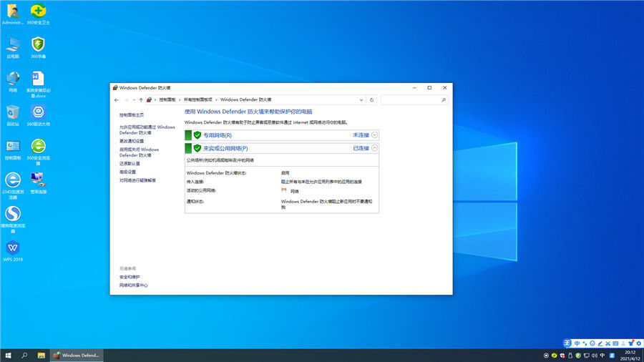Refresh the firewall page
Viewport: 644px width, 362px height.
coord(371,99)
